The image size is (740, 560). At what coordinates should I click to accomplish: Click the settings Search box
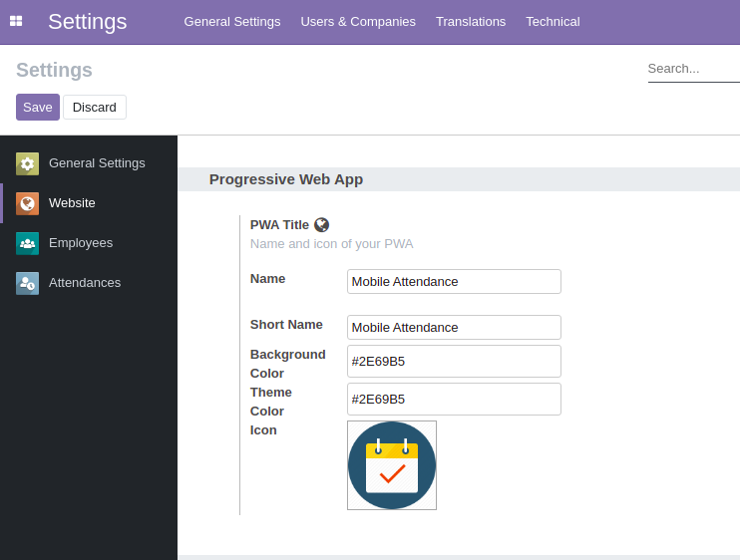694,69
